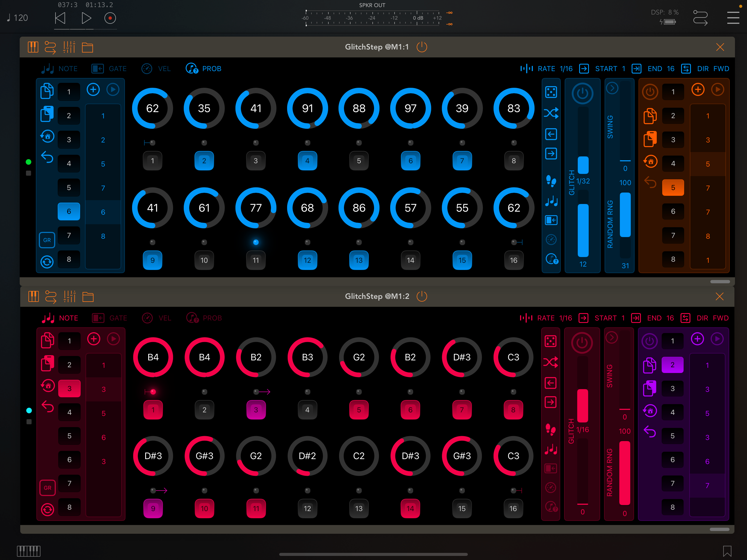Shift blue sequence left with arrow icon
The image size is (747, 560).
[x=551, y=134]
